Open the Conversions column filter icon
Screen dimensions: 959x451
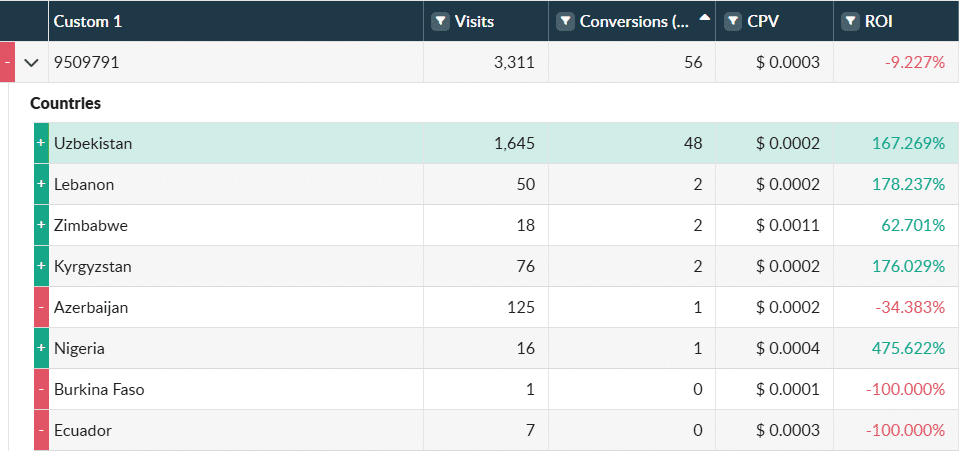[565, 21]
